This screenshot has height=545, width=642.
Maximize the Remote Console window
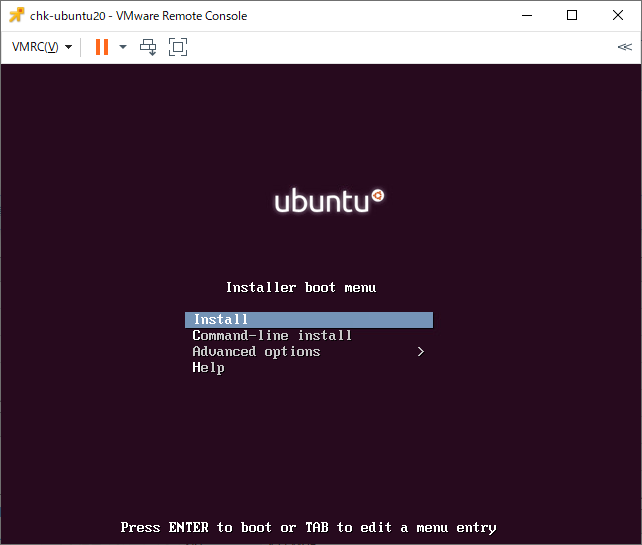(572, 15)
